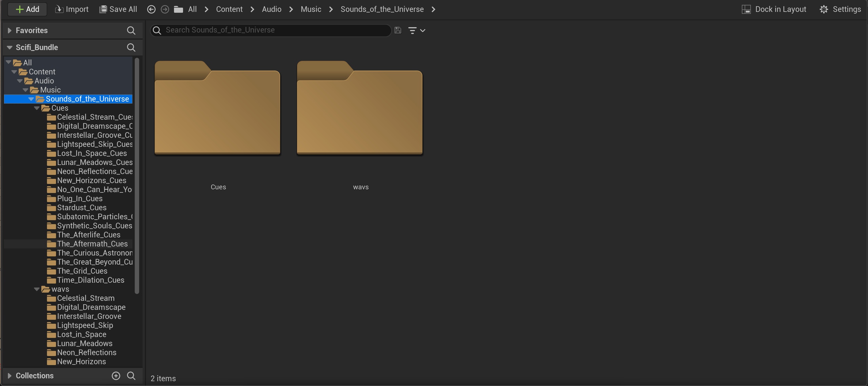Click the 2 items status text
868x386 pixels.
coord(163,379)
